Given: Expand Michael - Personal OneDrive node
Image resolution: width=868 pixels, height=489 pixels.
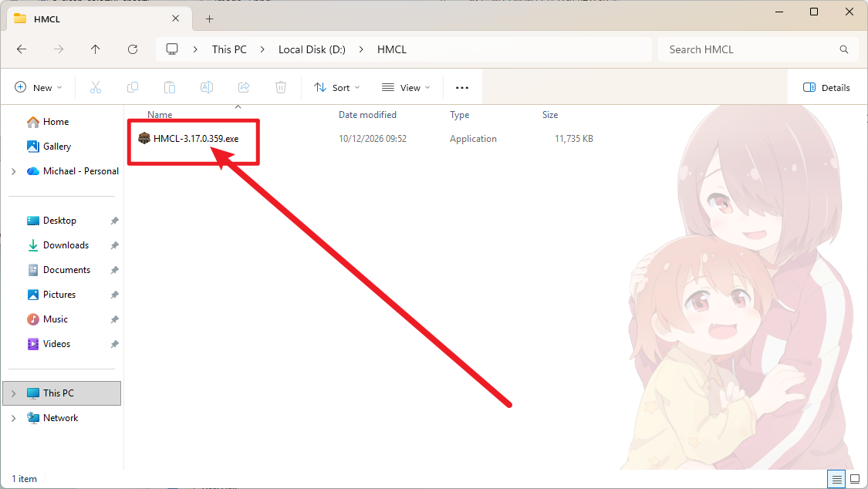Looking at the screenshot, I should click(x=13, y=171).
